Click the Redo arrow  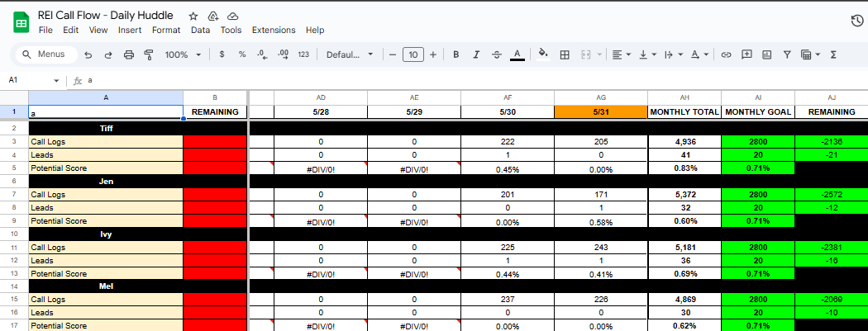[108, 54]
